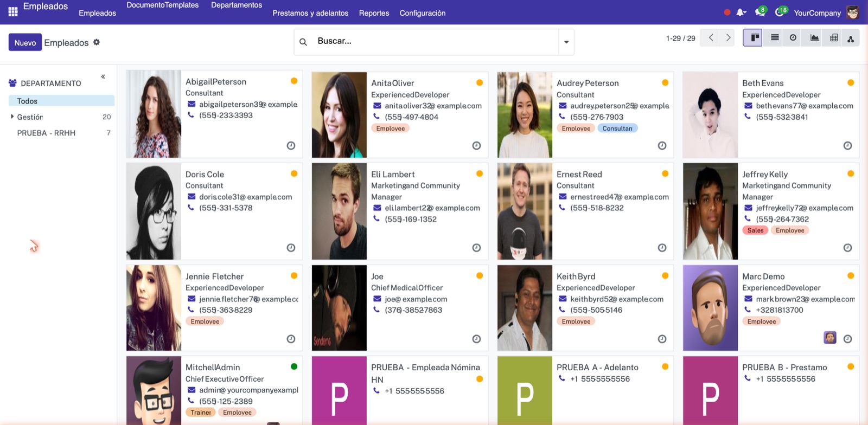Open the Empleados top menu

(x=97, y=13)
